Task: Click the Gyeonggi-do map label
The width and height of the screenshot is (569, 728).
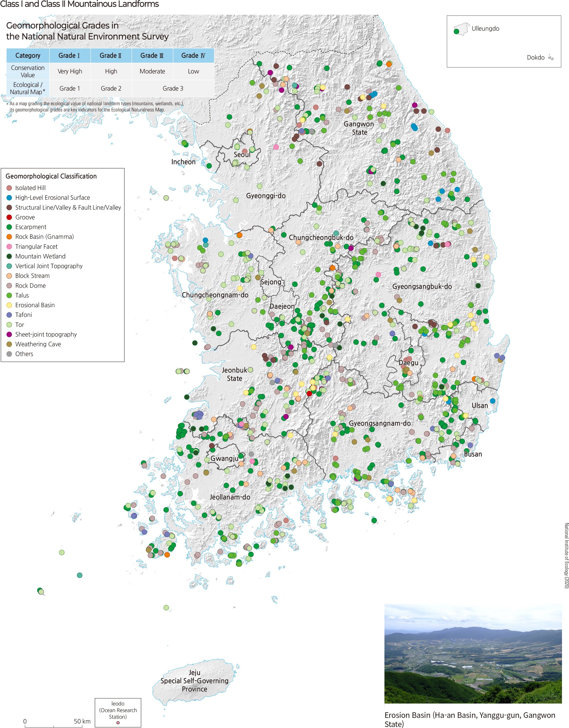Action: click(x=266, y=196)
